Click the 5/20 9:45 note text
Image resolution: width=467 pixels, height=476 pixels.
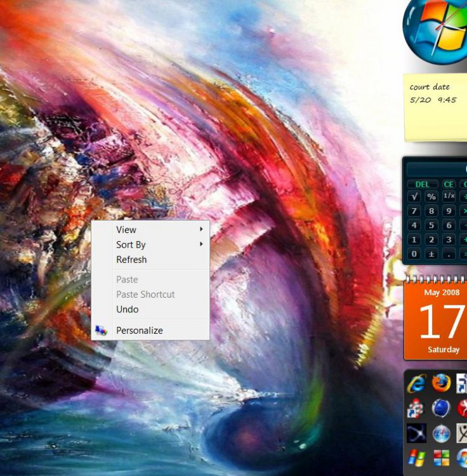(433, 100)
